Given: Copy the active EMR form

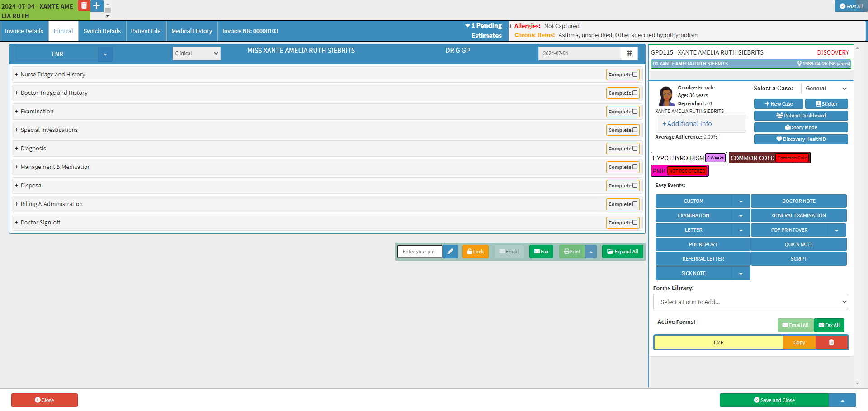Looking at the screenshot, I should (799, 342).
